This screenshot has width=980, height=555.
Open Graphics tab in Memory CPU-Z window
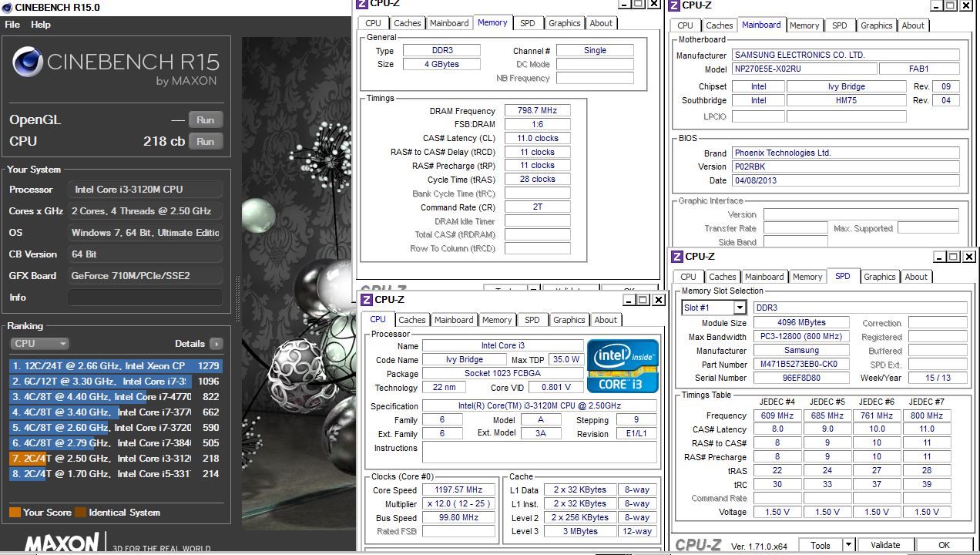[x=565, y=23]
